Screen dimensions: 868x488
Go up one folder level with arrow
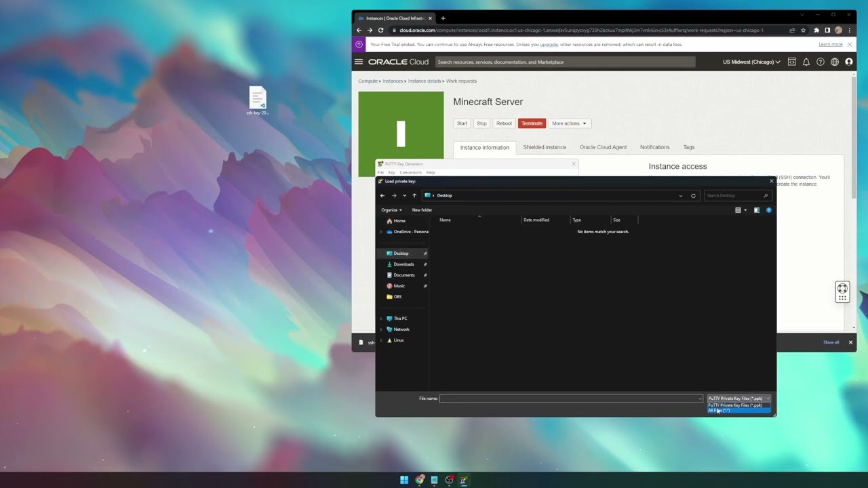(414, 196)
